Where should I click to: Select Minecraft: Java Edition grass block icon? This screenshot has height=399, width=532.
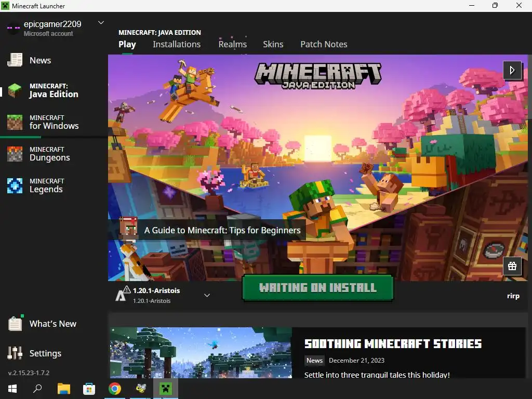(x=15, y=90)
